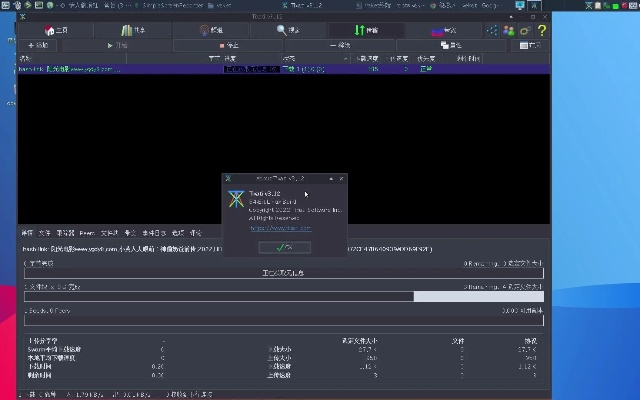Open the Search tab with magnifier icon
This screenshot has height=400, width=640.
[x=292, y=31]
